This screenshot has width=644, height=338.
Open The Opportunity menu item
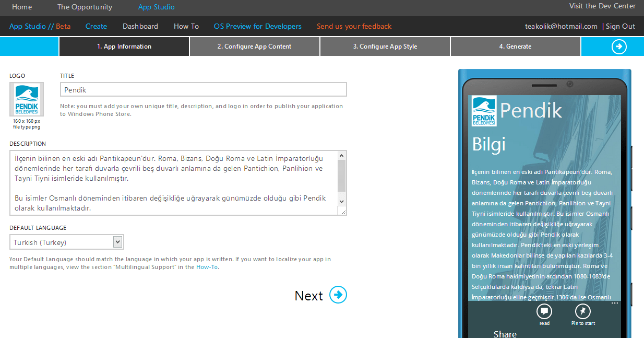(x=85, y=7)
